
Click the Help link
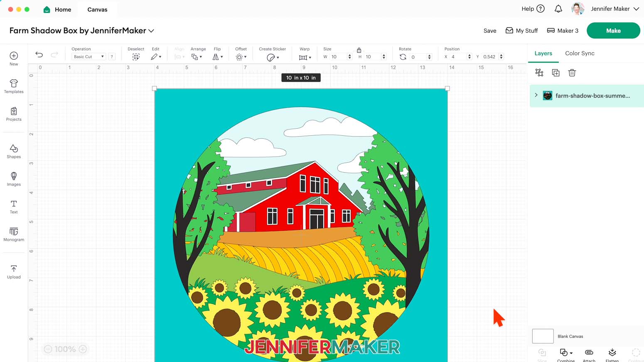tap(528, 9)
